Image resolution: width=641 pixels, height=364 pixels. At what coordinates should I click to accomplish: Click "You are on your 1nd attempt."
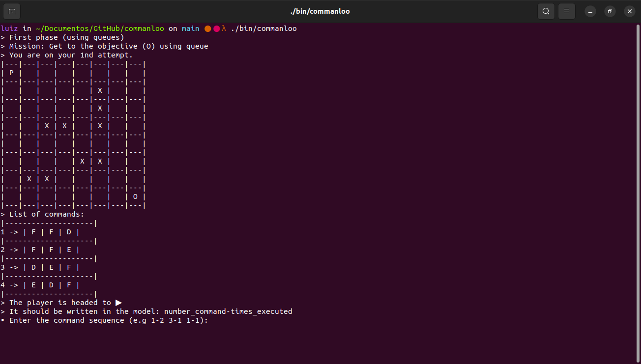tap(71, 55)
